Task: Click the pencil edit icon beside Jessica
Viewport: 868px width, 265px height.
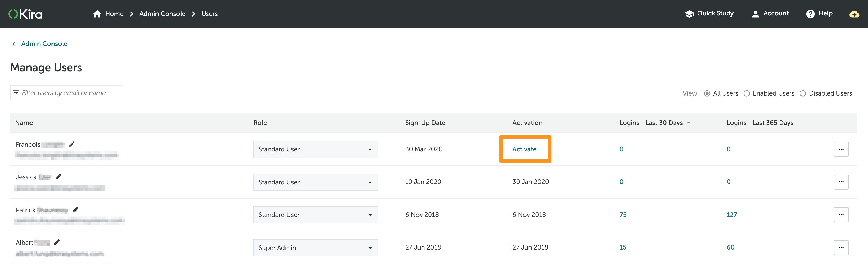Action: point(58,177)
